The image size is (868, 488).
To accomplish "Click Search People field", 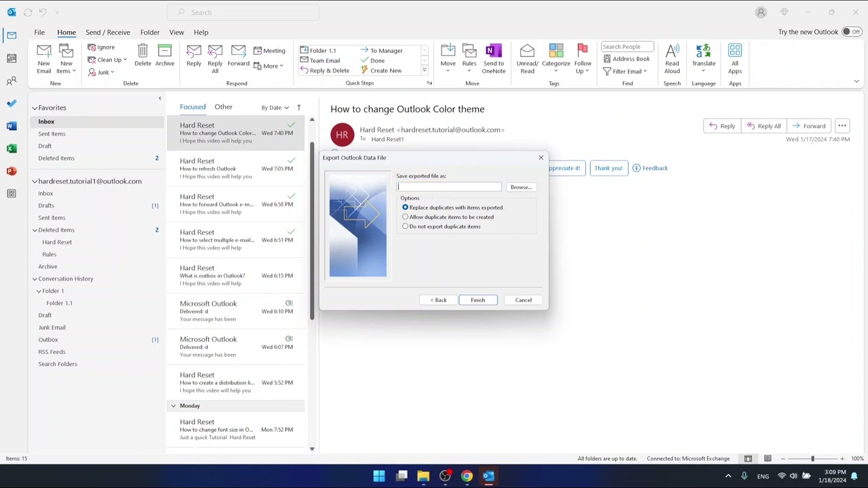I will point(627,47).
